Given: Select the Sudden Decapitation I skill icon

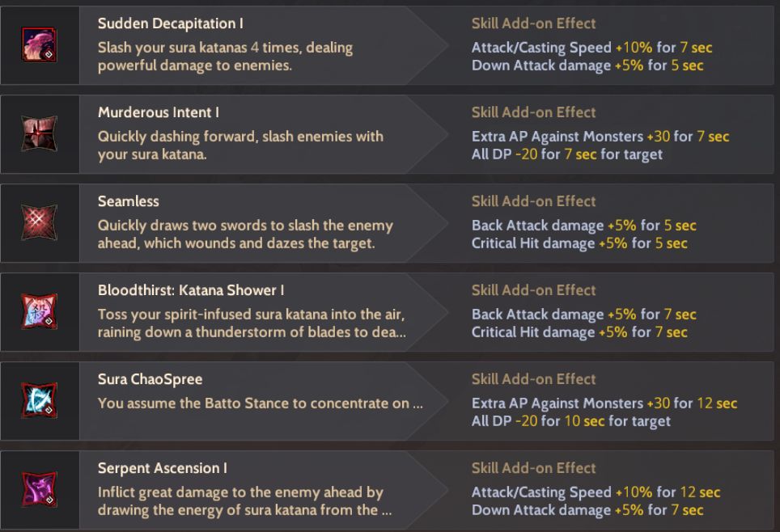Looking at the screenshot, I should coord(39,45).
